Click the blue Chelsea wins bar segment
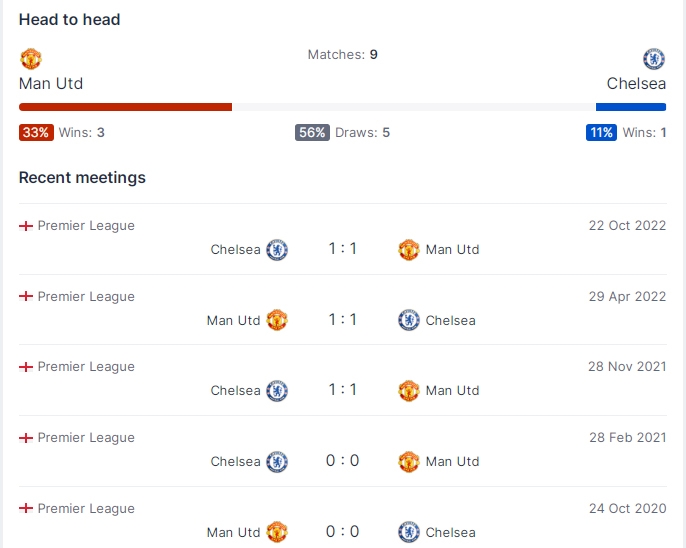This screenshot has width=686, height=548. (631, 107)
